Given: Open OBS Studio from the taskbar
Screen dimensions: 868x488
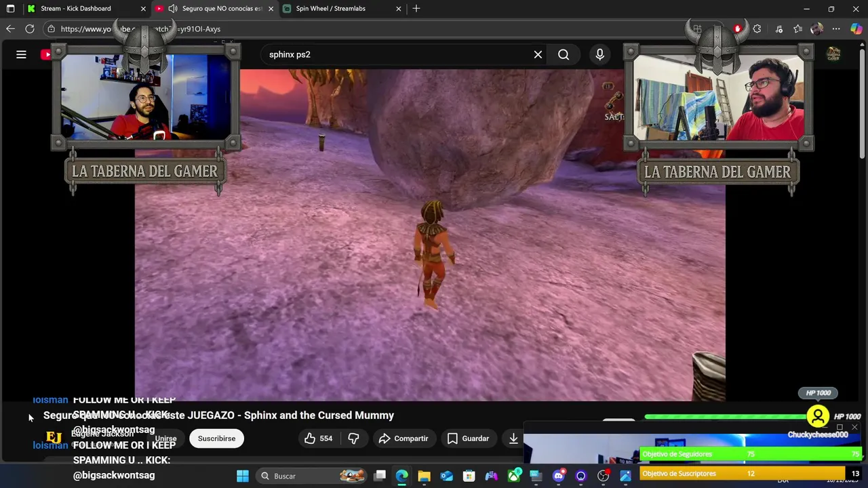Looking at the screenshot, I should click(603, 476).
